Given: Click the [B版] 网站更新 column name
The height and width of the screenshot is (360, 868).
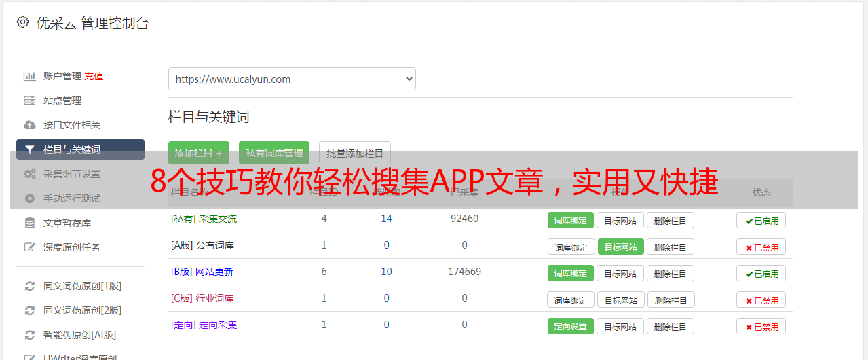Looking at the screenshot, I should 202,272.
